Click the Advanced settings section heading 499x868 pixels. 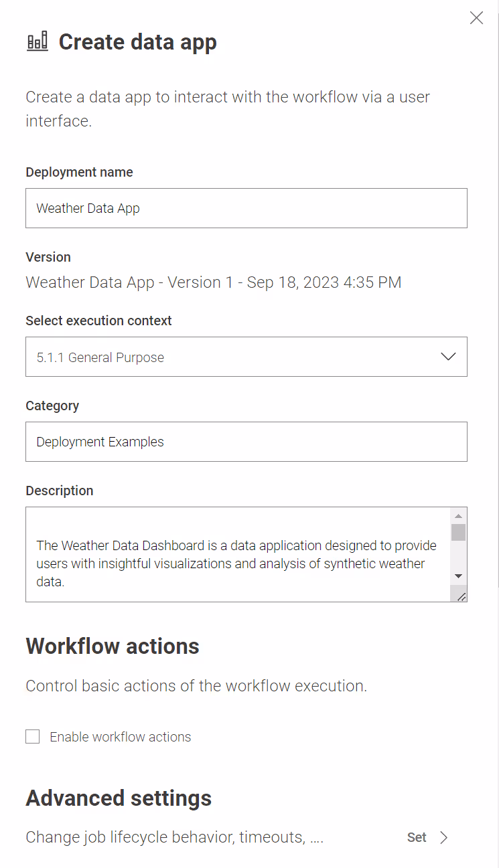pos(119,798)
